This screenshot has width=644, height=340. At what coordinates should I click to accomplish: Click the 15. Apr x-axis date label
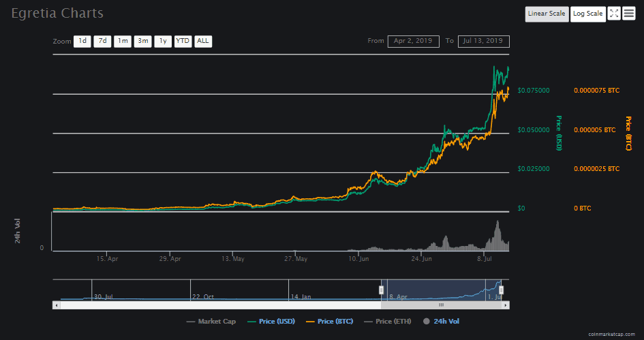tap(107, 259)
